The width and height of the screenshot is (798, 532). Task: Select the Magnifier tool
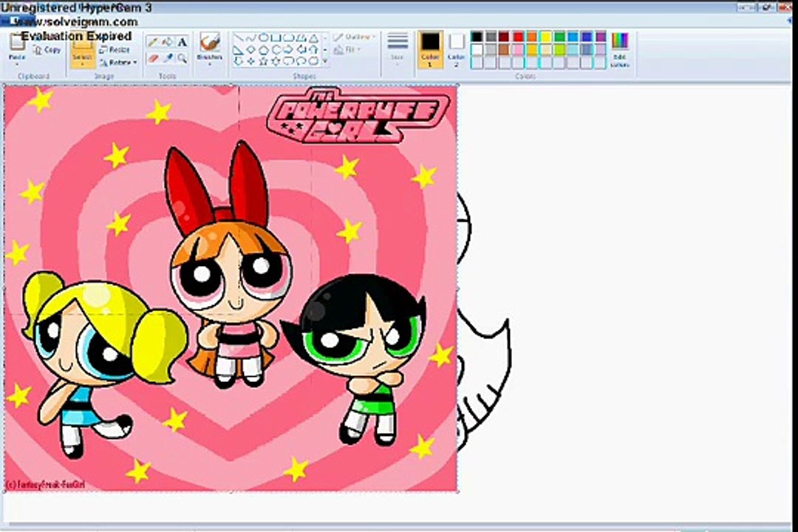[183, 58]
